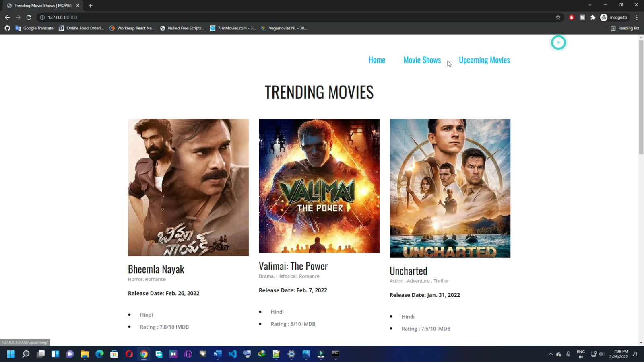644x362 pixels.
Task: Click 'Release Date: Feb. 7, 2022' text
Action: coord(293,290)
